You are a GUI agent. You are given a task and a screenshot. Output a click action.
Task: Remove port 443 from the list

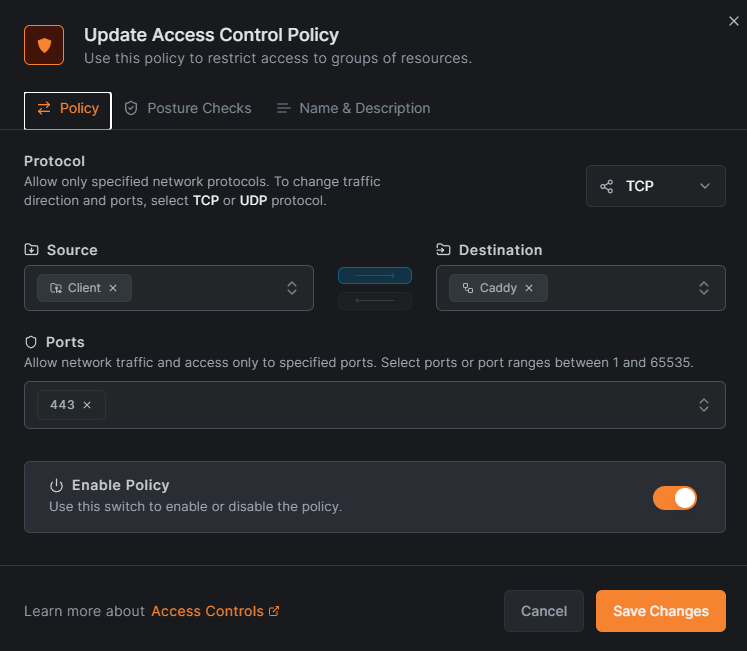click(x=87, y=405)
